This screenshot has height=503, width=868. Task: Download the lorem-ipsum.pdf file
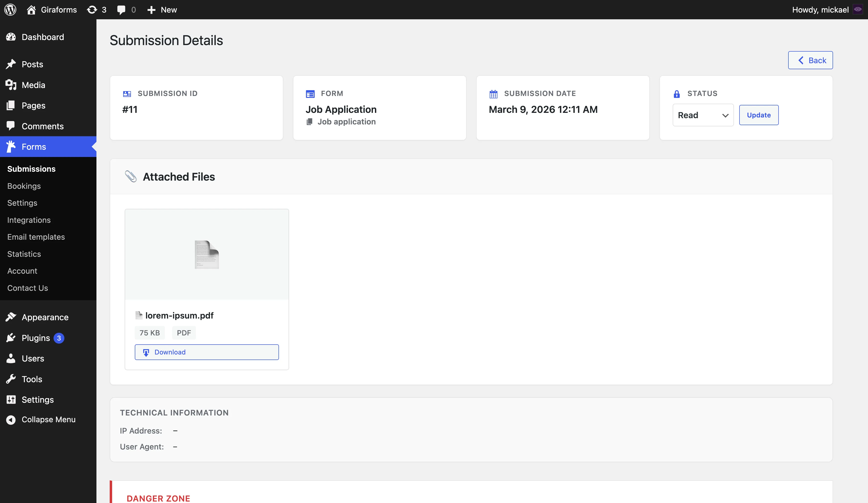point(206,352)
